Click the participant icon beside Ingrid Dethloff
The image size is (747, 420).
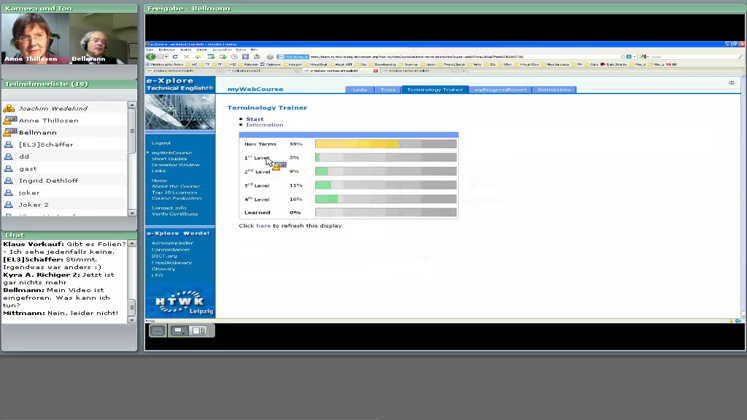click(x=10, y=181)
